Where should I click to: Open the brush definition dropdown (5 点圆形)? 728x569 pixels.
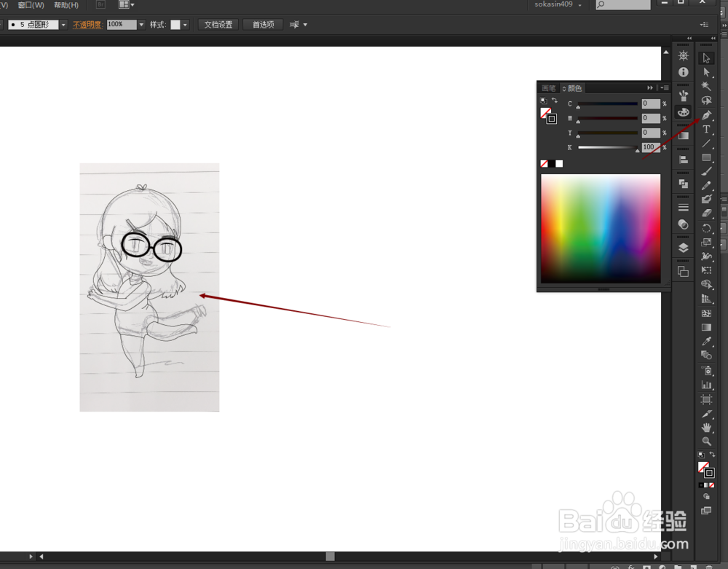[x=63, y=25]
